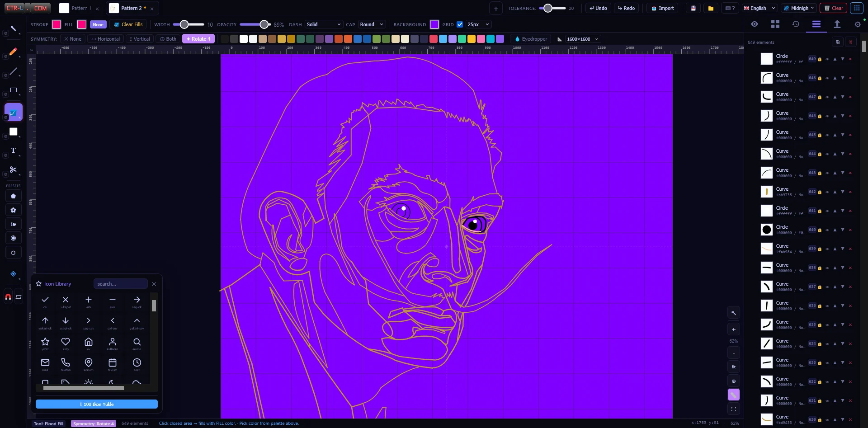Image resolution: width=868 pixels, height=428 pixels.
Task: Click the zoom in plus button
Action: (734, 329)
